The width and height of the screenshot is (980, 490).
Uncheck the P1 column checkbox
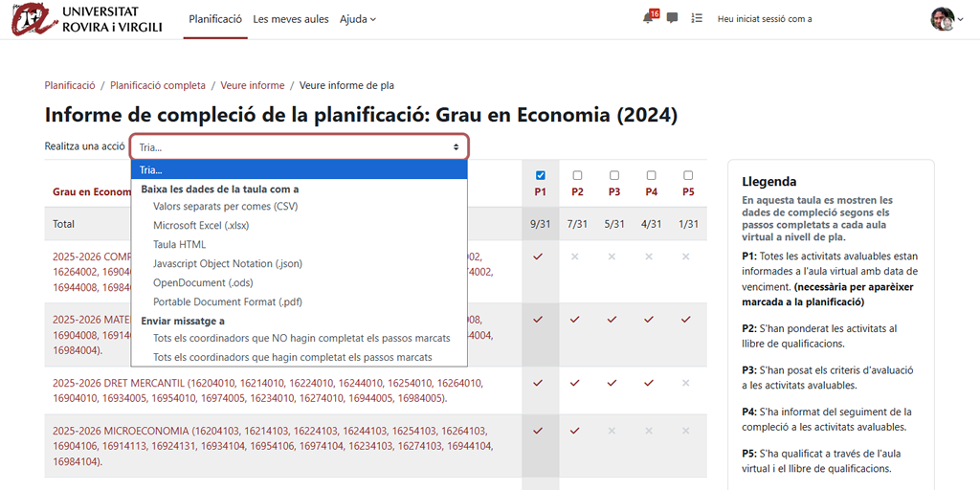(541, 175)
